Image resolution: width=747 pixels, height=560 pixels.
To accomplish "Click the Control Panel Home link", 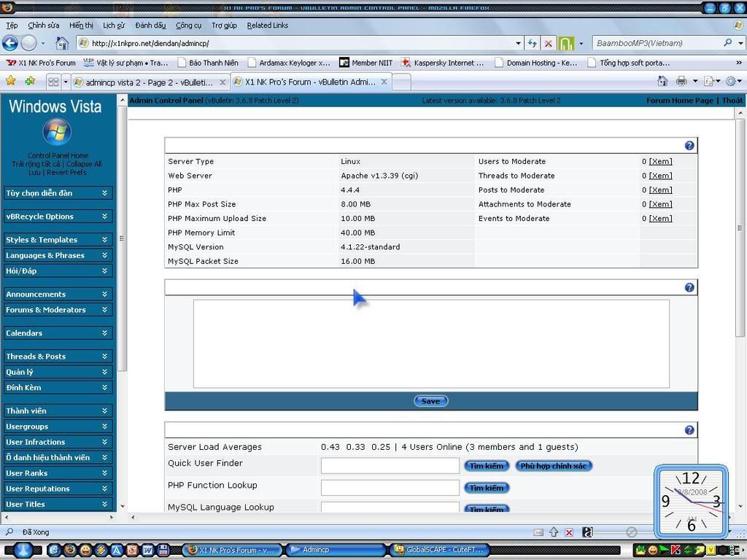I will tap(58, 155).
